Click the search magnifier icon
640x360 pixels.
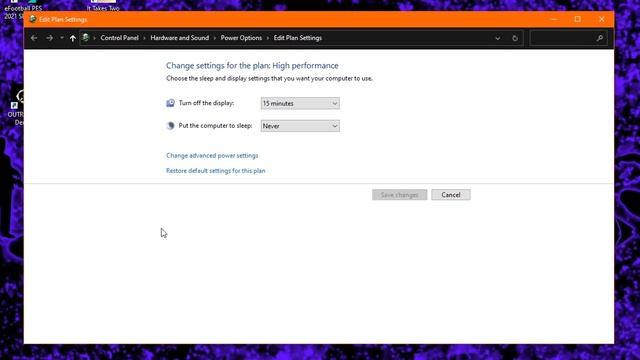(600, 38)
